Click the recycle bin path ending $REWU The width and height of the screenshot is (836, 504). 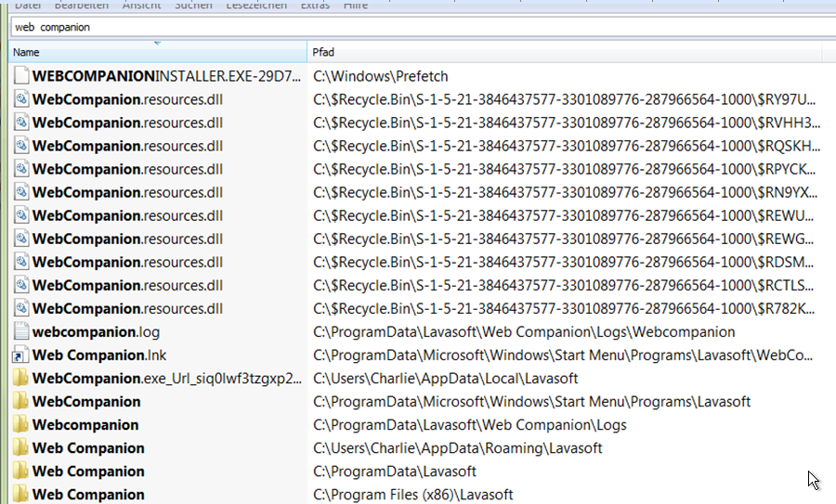[564, 215]
